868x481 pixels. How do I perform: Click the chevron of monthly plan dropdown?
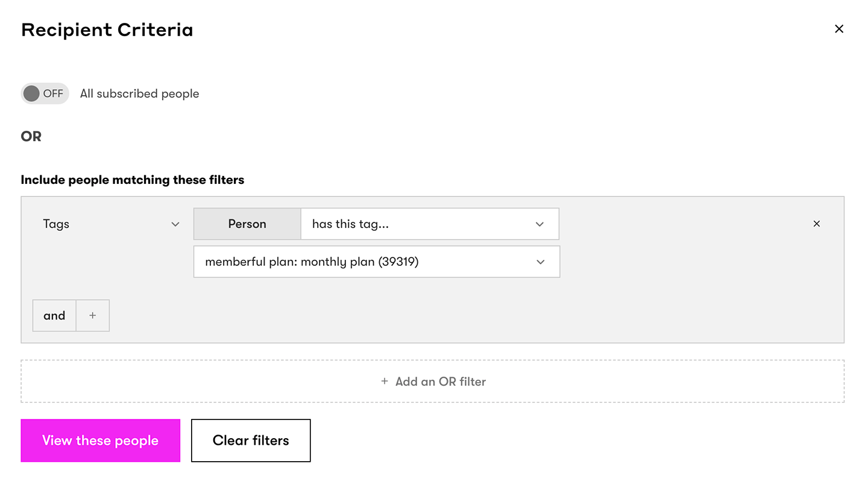[541, 262]
